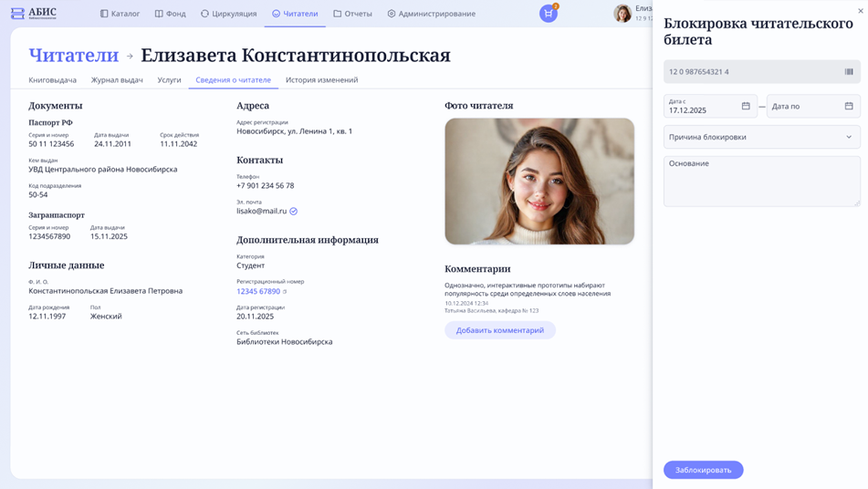Click Добавить комментарий button

pos(500,330)
